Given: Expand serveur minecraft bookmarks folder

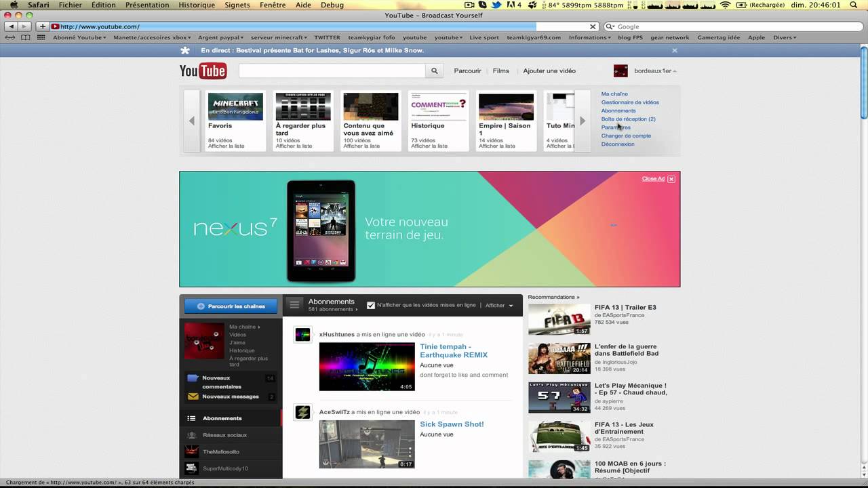Looking at the screenshot, I should tap(279, 37).
